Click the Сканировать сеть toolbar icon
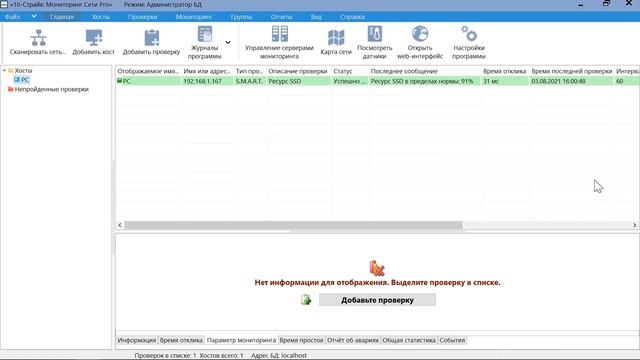This screenshot has height=360, width=640. (38, 38)
